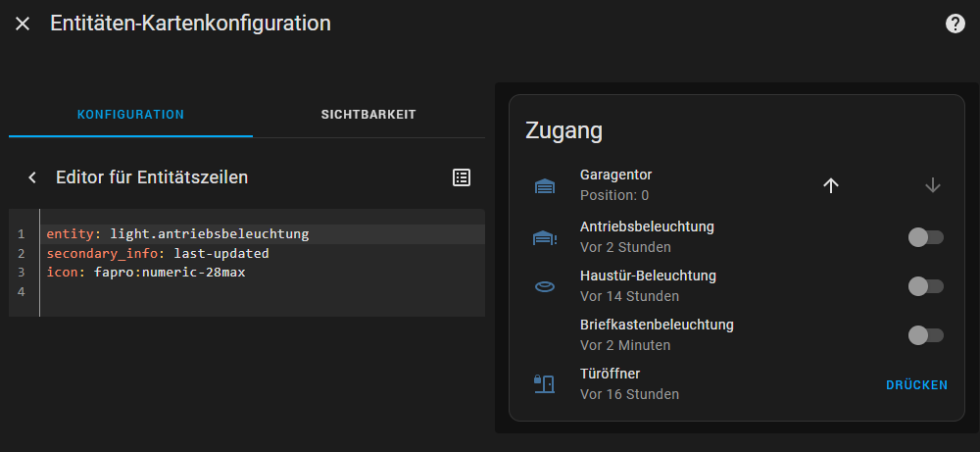Image resolution: width=980 pixels, height=452 pixels.
Task: Click the icon line in YAML editor
Action: coord(146,273)
